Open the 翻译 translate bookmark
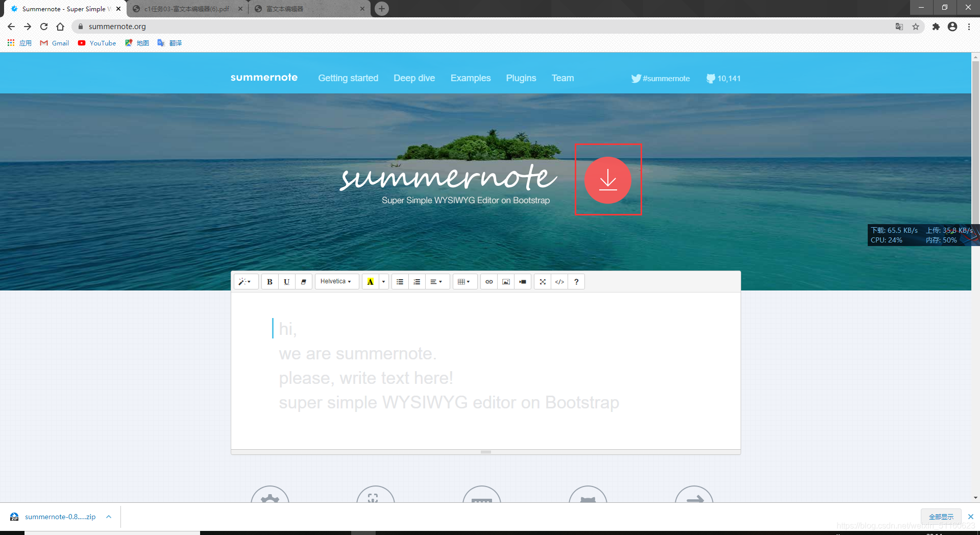Image resolution: width=980 pixels, height=535 pixels. (x=169, y=43)
